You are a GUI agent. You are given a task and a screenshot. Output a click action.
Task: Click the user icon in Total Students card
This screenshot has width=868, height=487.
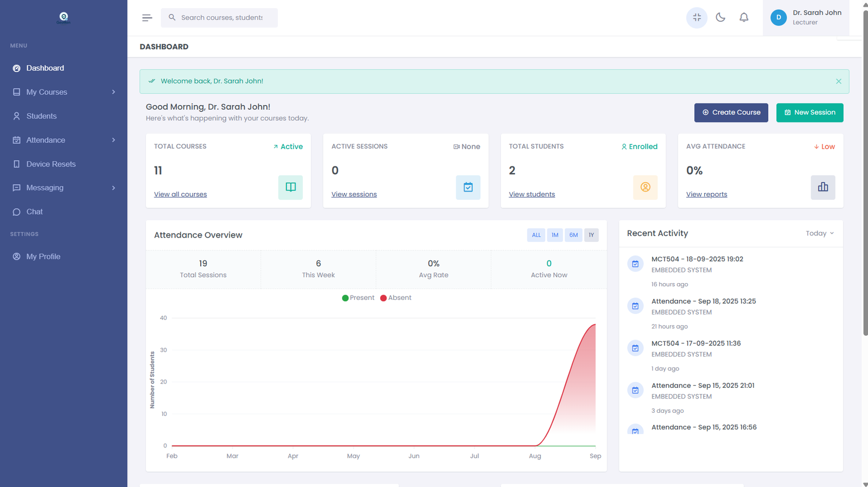[645, 187]
